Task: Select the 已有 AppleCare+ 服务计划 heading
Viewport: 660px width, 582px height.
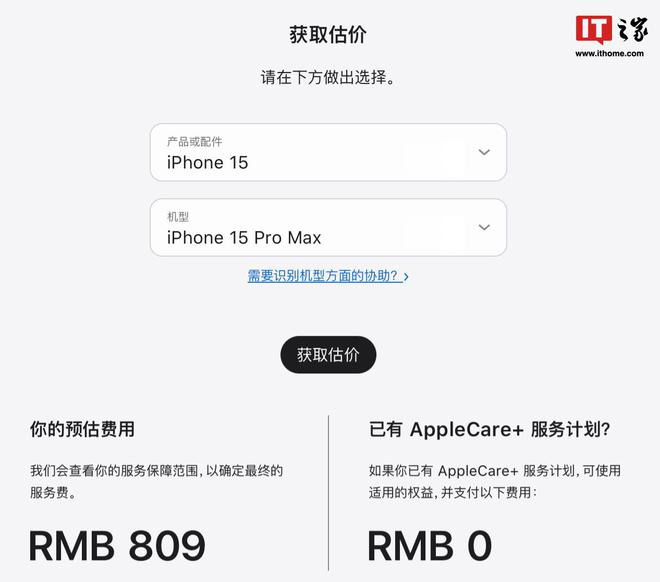Action: (x=490, y=430)
